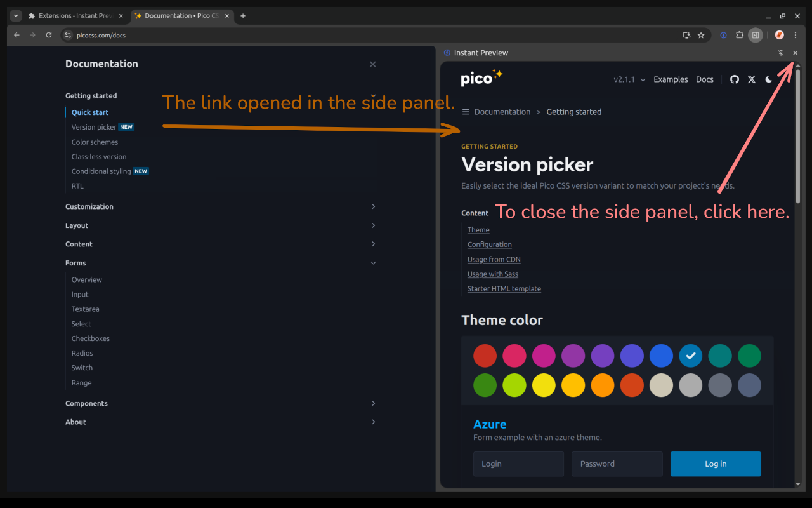
Task: Open the v2.1.1 version dropdown
Action: 629,79
